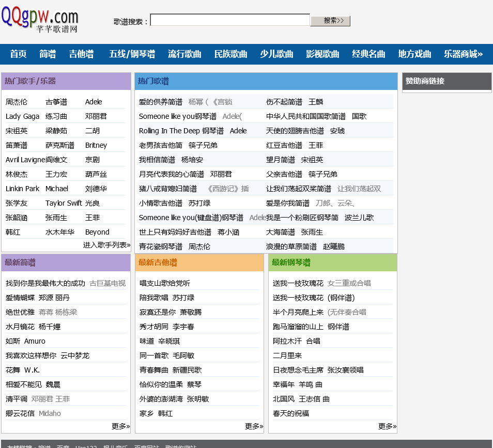
Task: Click the Britney singer link
Action: tap(96, 145)
